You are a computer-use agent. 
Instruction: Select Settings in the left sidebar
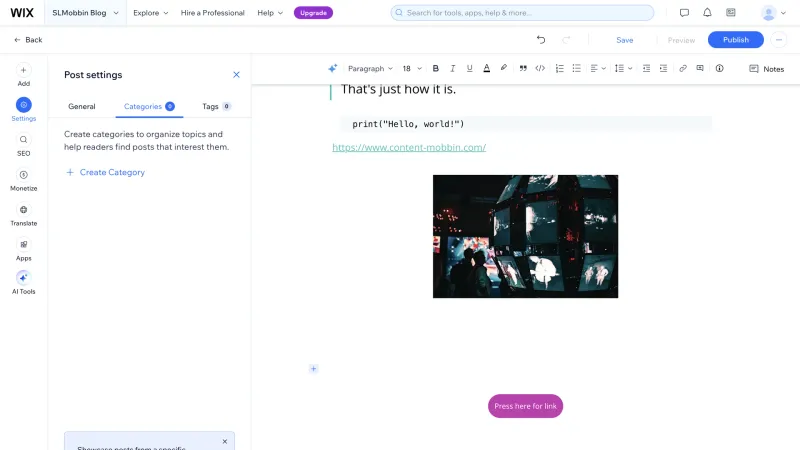click(23, 110)
